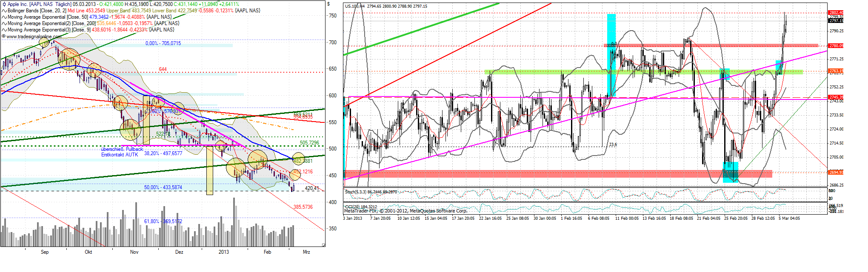Click the Feb month label on Apple chart
Viewport: 868px width, 272px height.
click(267, 252)
